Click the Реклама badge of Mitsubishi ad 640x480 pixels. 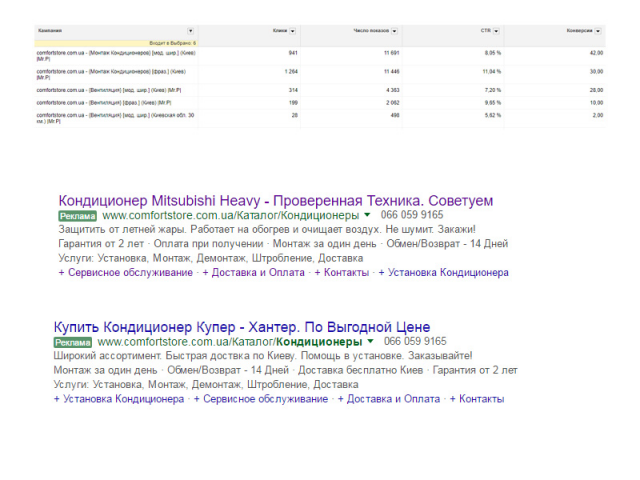pos(78,216)
